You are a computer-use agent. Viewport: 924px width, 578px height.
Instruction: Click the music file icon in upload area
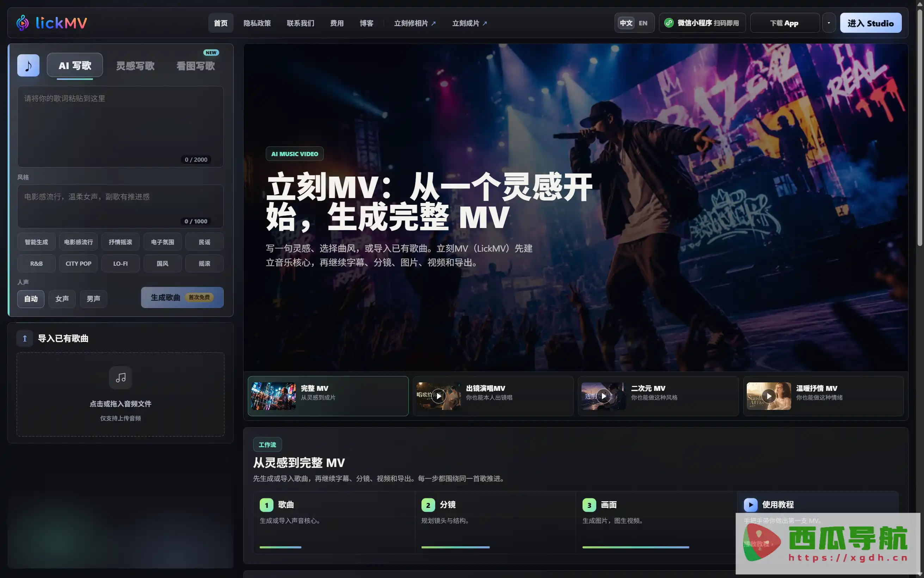click(121, 378)
